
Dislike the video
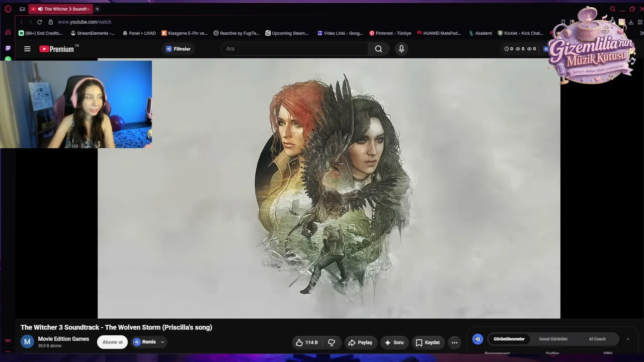[x=332, y=342]
